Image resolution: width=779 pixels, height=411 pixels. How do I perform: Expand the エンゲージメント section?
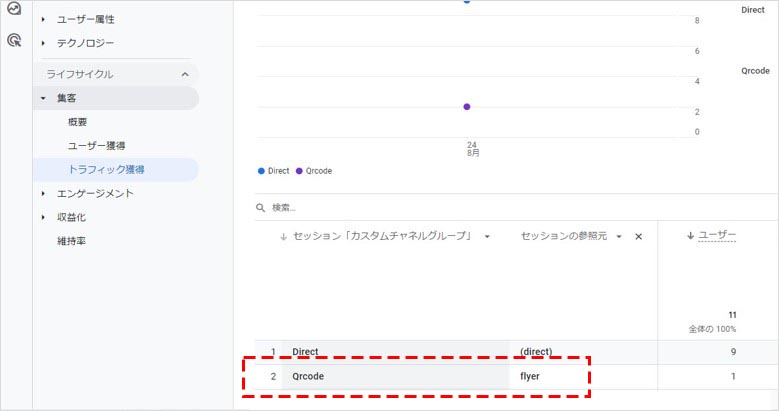[x=43, y=193]
